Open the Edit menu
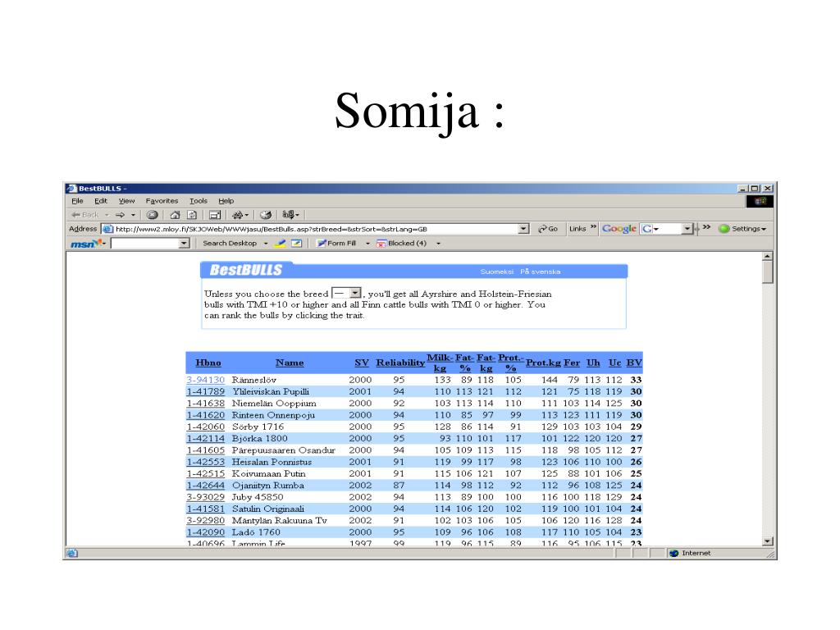 click(101, 201)
